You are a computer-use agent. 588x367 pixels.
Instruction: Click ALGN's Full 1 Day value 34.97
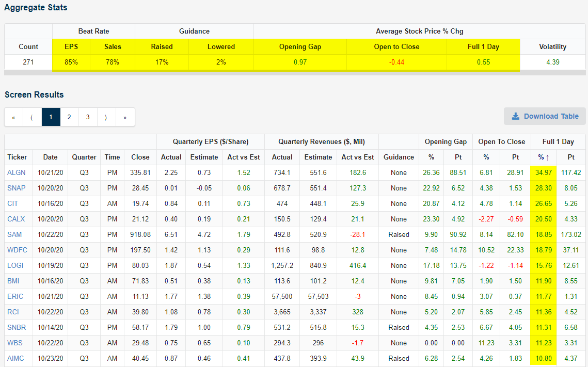pyautogui.click(x=544, y=172)
